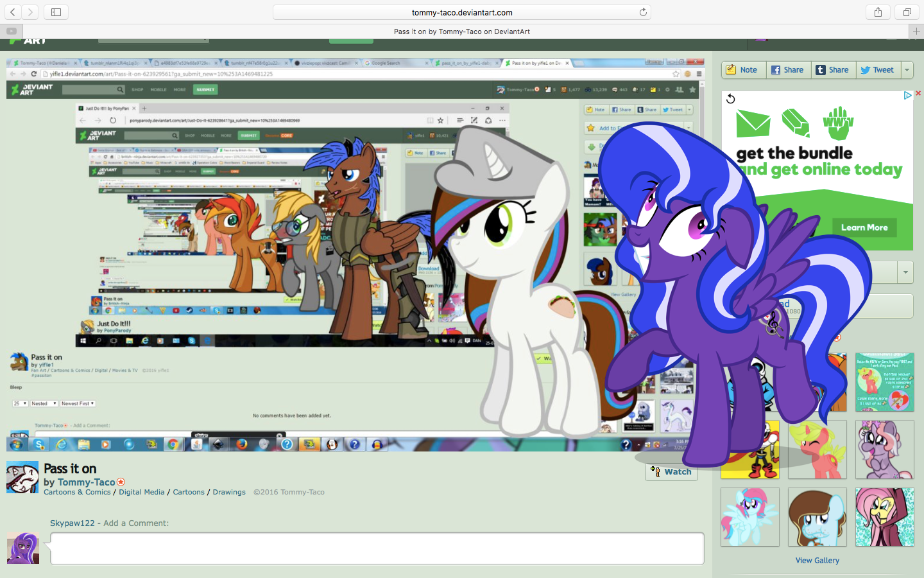
Task: Tweet this deviation
Action: (878, 70)
